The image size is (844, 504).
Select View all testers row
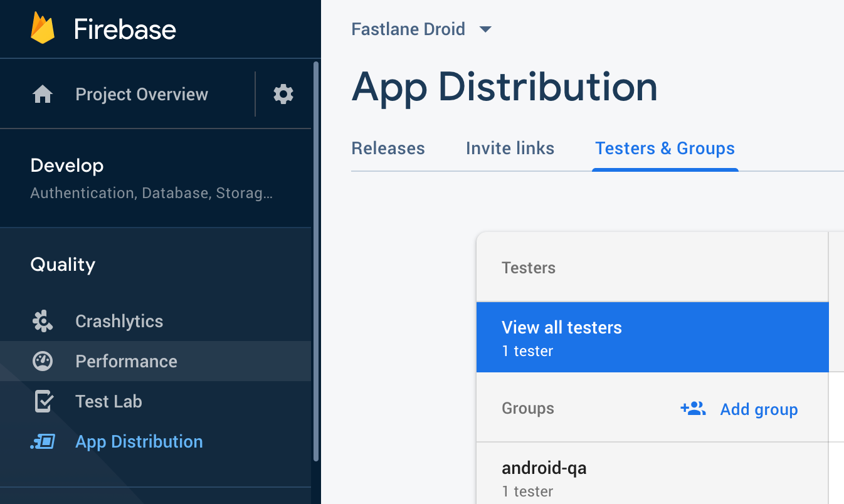pyautogui.click(x=653, y=337)
